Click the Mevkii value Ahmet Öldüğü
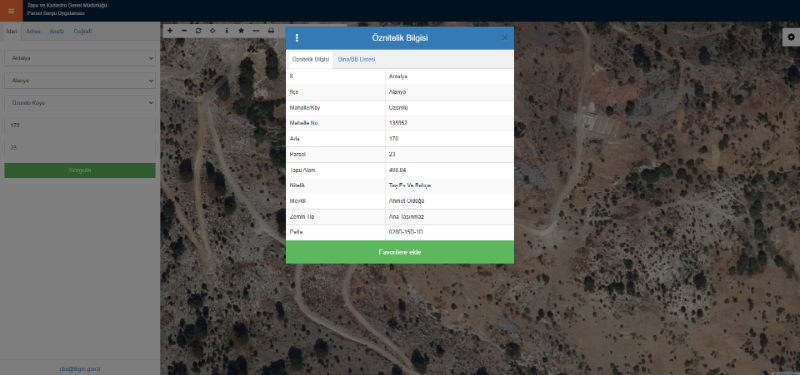Screen dimensions: 800x375 tap(406, 201)
